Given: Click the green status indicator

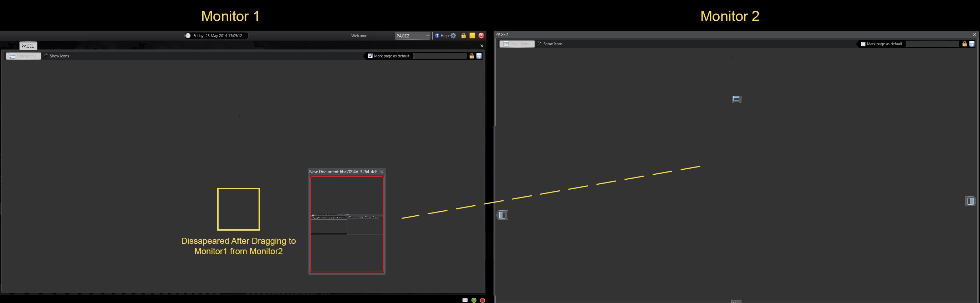Looking at the screenshot, I should [x=474, y=301].
